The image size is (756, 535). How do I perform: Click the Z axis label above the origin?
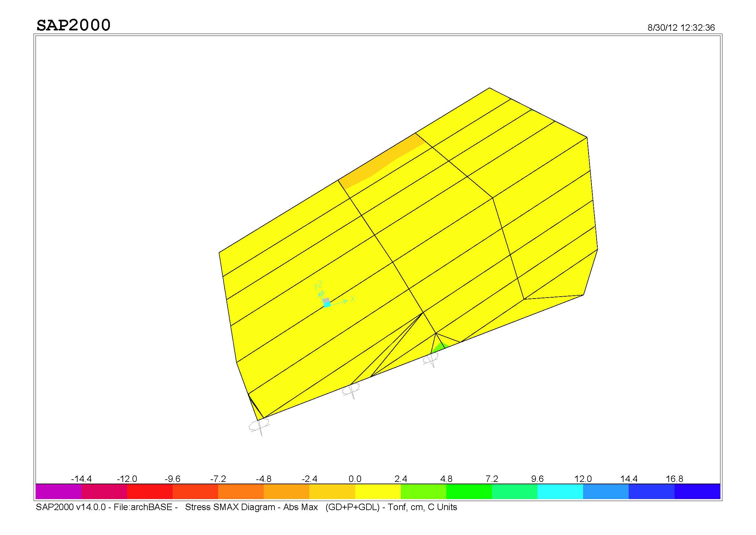pos(320,284)
